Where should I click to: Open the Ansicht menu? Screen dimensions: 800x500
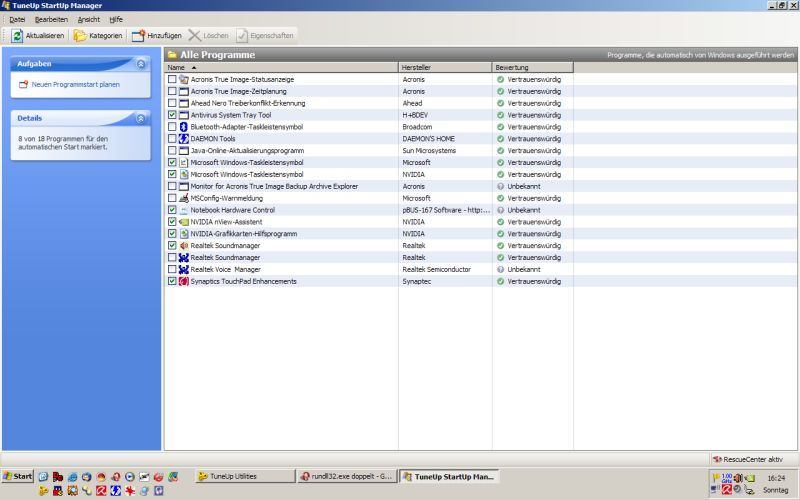89,19
